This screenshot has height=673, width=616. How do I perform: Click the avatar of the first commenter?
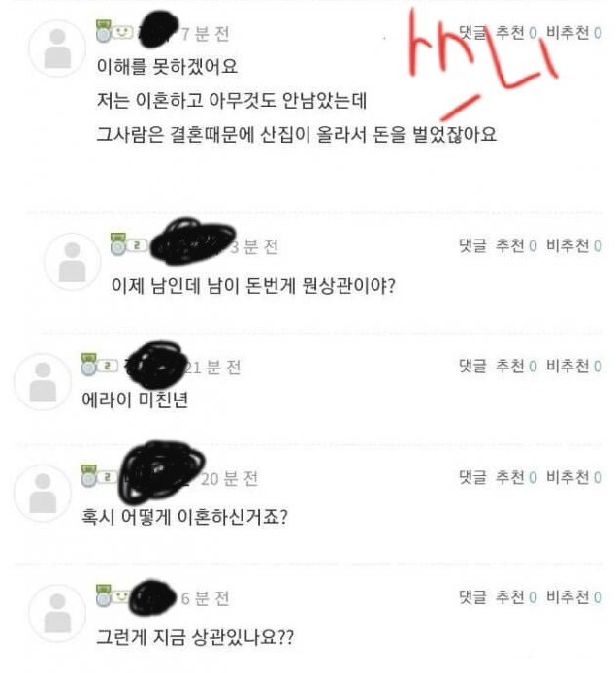tap(57, 48)
